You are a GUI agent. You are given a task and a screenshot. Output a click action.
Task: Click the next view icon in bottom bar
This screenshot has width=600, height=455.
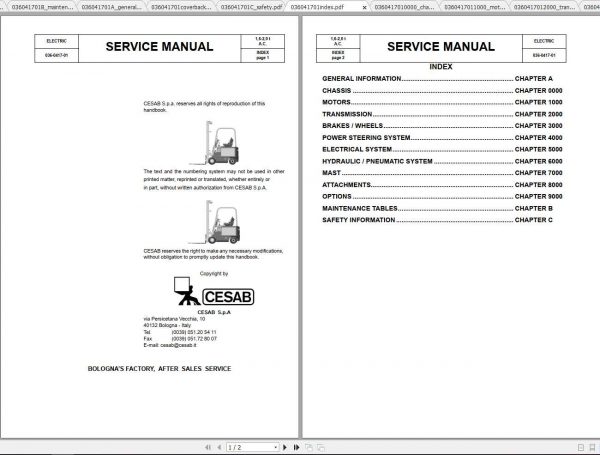321,447
